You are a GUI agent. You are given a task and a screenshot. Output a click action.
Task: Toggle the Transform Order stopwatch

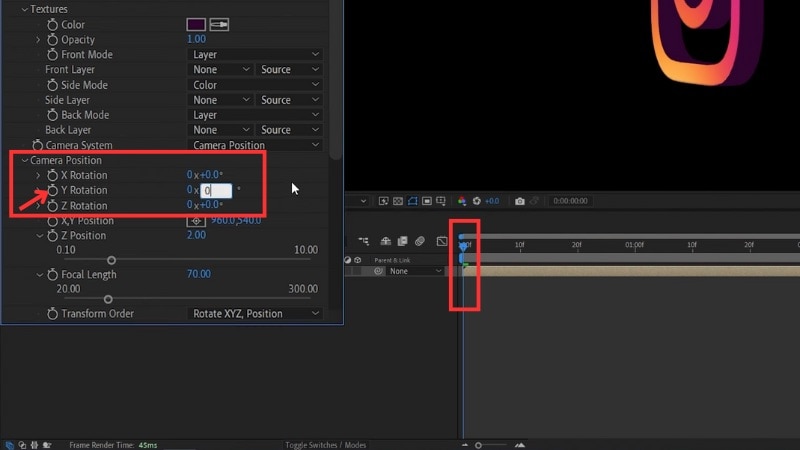[x=52, y=314]
